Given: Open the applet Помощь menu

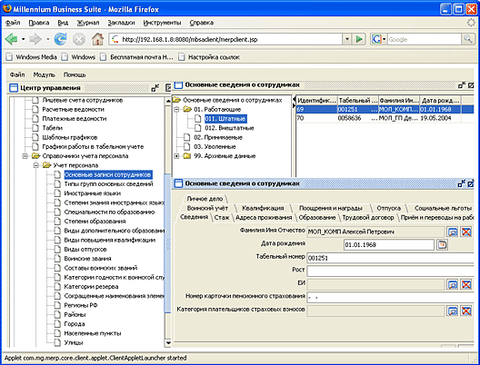Looking at the screenshot, I should 75,75.
